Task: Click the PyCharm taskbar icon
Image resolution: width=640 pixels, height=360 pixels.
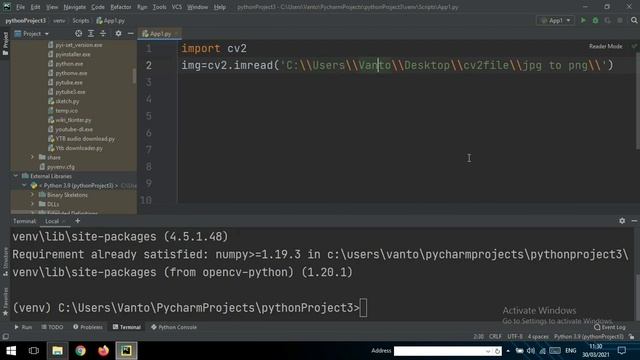Action: click(126, 351)
